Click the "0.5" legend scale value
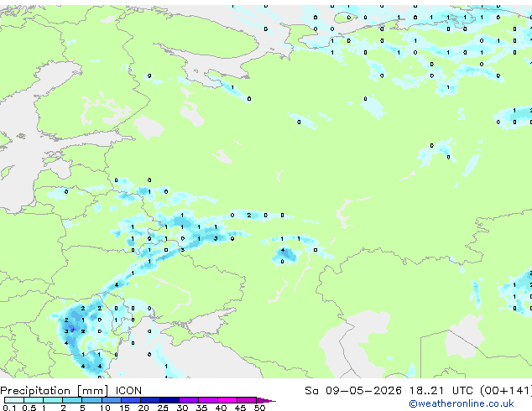Screen dimensions: 532x411 (x=29, y=408)
